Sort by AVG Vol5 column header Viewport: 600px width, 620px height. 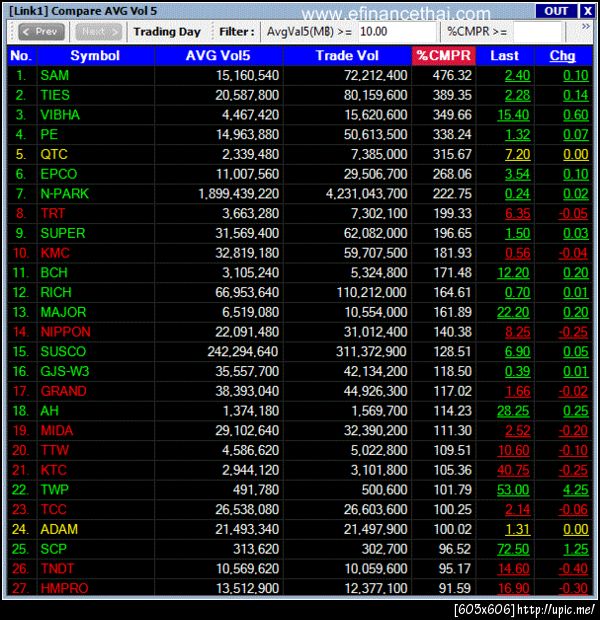[218, 56]
